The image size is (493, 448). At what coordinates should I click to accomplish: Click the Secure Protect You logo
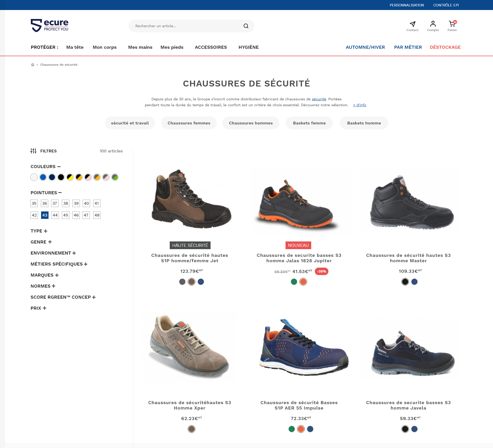pos(50,25)
